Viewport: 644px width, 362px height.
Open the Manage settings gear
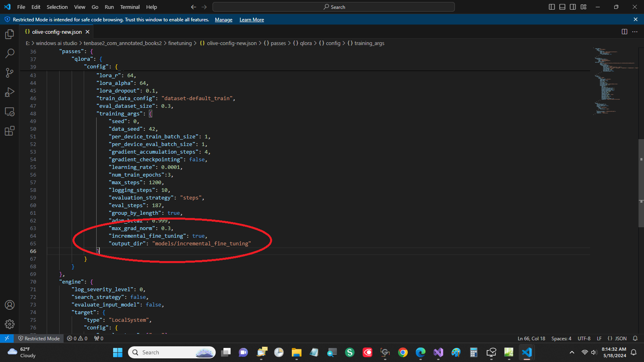coord(9,324)
